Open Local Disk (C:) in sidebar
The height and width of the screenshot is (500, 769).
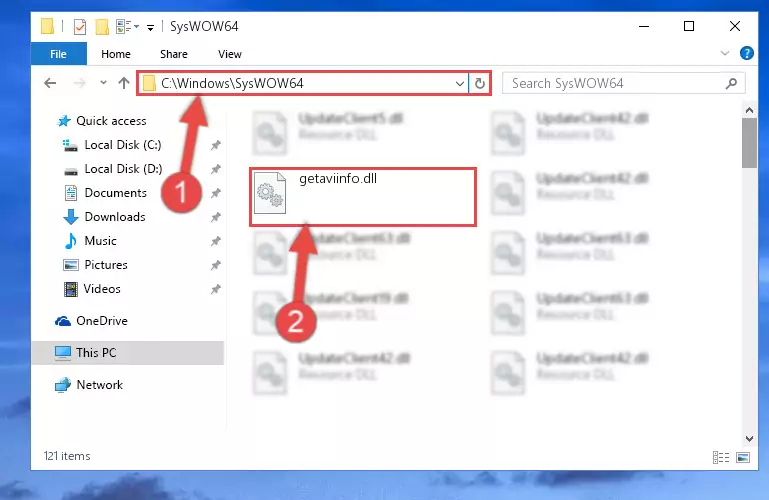tap(123, 145)
